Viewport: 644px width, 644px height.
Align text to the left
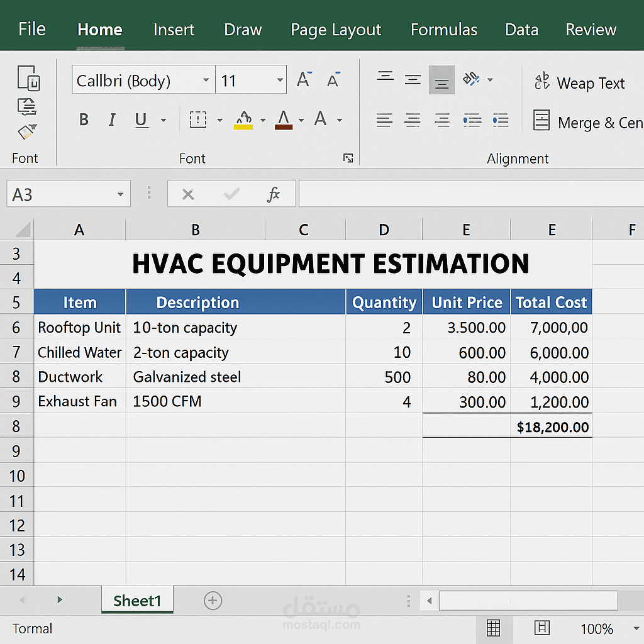coord(384,120)
